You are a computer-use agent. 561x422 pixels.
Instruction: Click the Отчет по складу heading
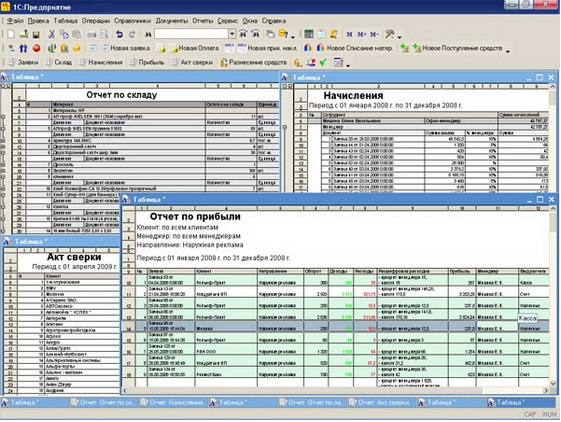click(122, 95)
